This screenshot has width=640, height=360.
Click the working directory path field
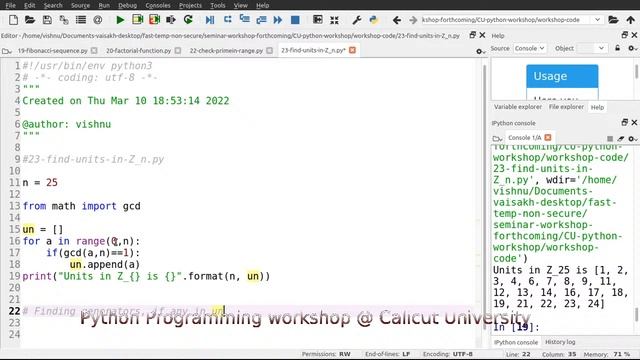point(507,20)
